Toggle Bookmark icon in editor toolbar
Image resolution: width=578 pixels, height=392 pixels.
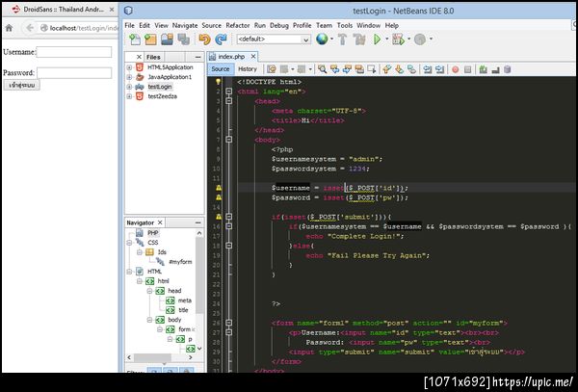click(x=411, y=69)
